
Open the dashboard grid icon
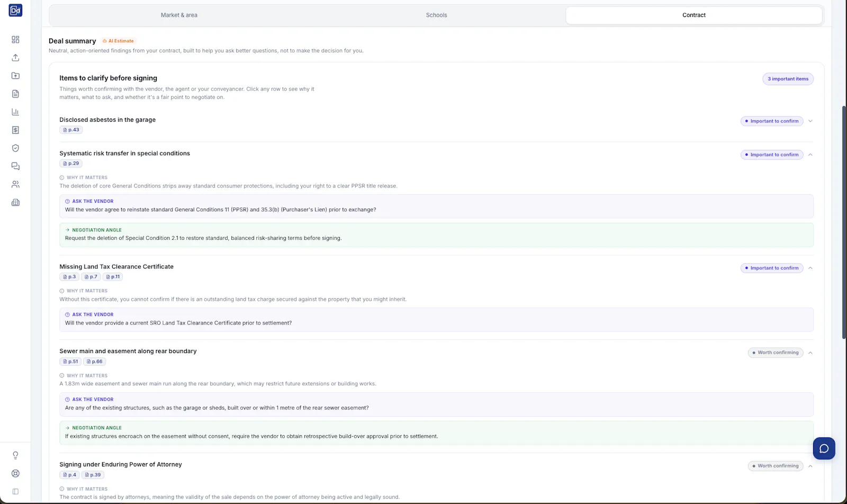click(15, 40)
